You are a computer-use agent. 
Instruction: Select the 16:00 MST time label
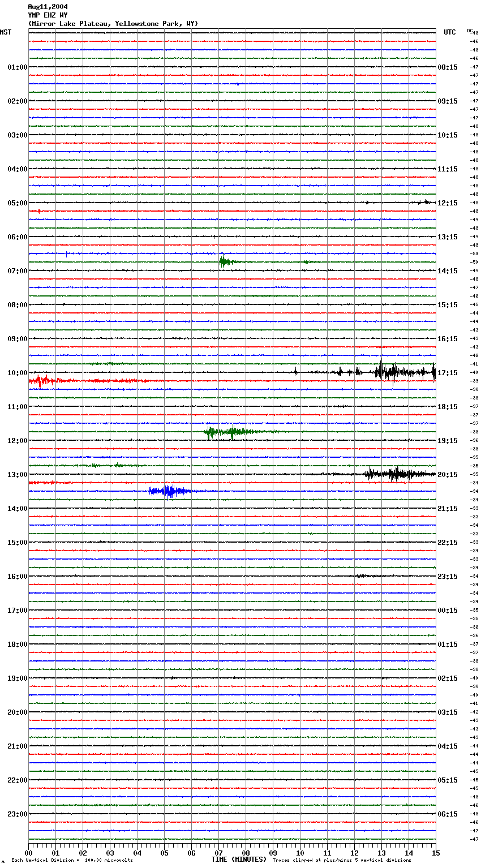(x=18, y=577)
